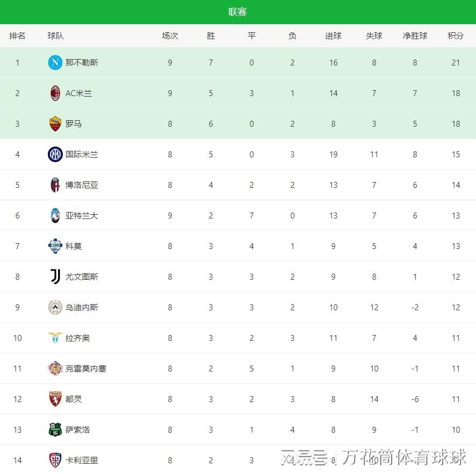Open the 那不勒斯 team link
This screenshot has width=476, height=474.
pos(82,63)
